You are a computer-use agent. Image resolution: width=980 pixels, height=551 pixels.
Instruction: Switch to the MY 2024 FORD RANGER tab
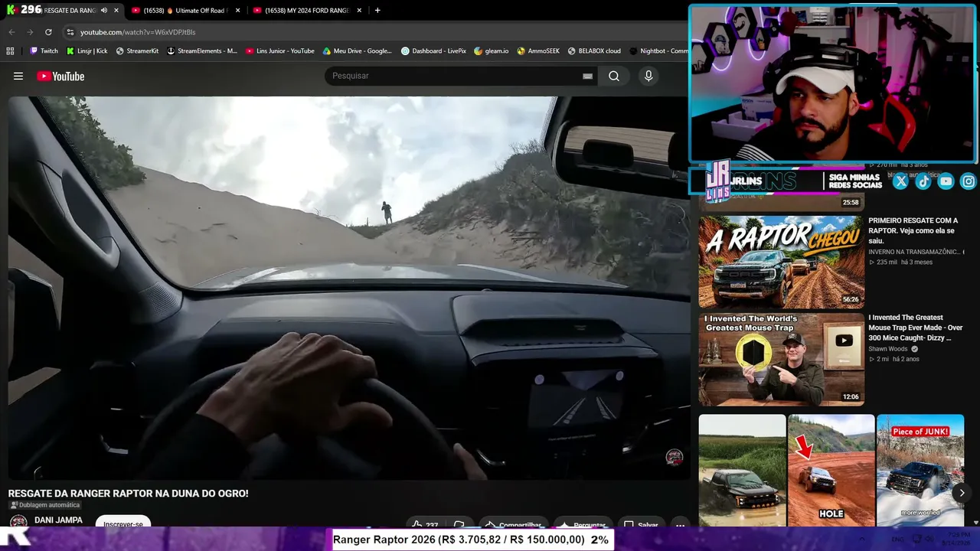pyautogui.click(x=306, y=11)
